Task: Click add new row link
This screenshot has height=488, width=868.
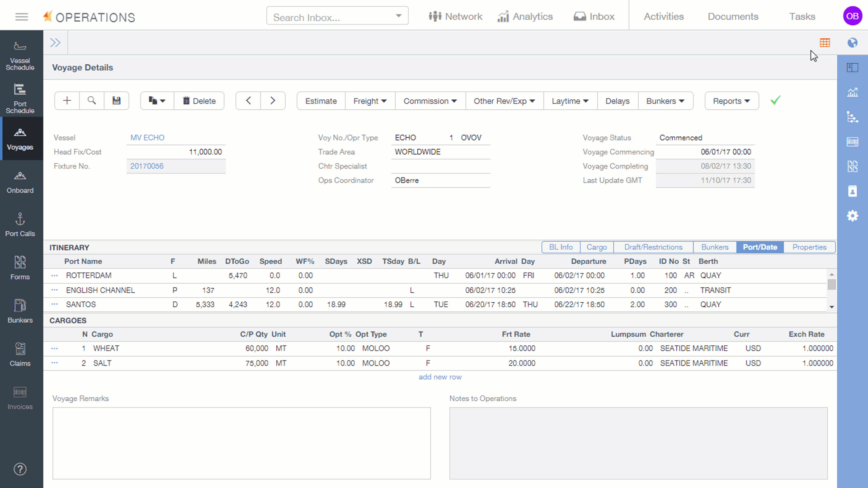Action: point(440,377)
